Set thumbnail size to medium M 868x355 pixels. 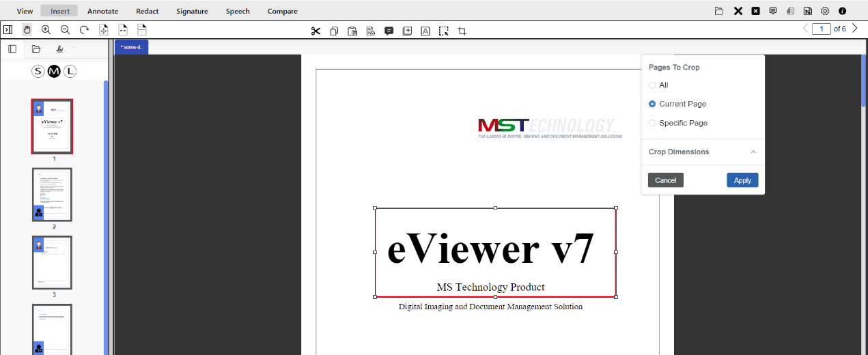point(54,72)
